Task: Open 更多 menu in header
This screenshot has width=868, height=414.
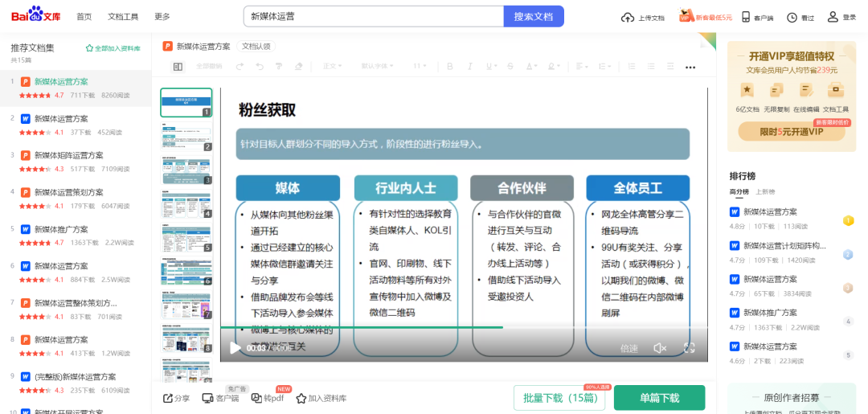Action: pos(162,17)
